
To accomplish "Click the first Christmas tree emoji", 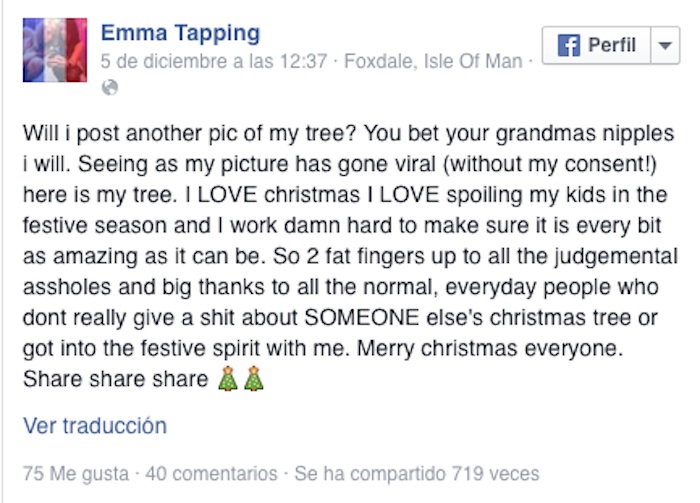I will [x=228, y=379].
